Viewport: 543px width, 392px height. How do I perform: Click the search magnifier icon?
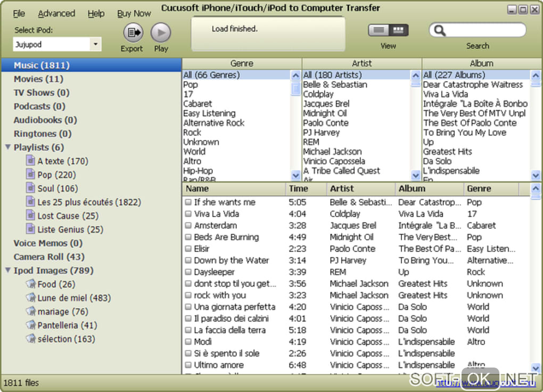(x=439, y=31)
